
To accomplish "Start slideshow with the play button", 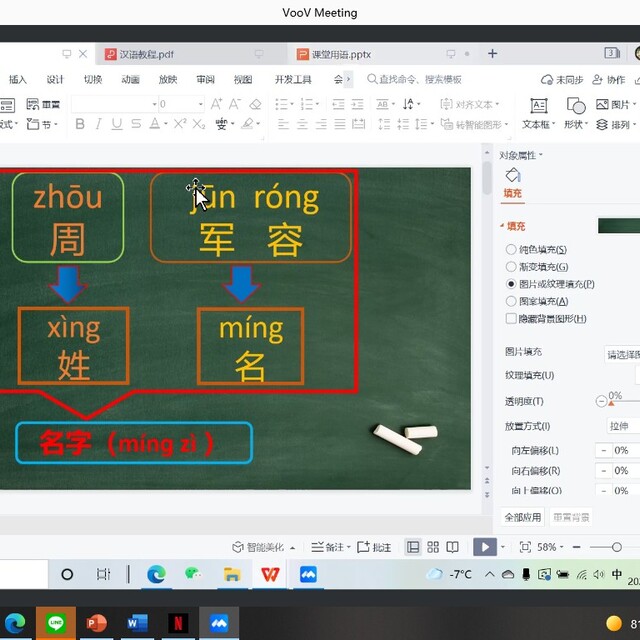I will 483,547.
